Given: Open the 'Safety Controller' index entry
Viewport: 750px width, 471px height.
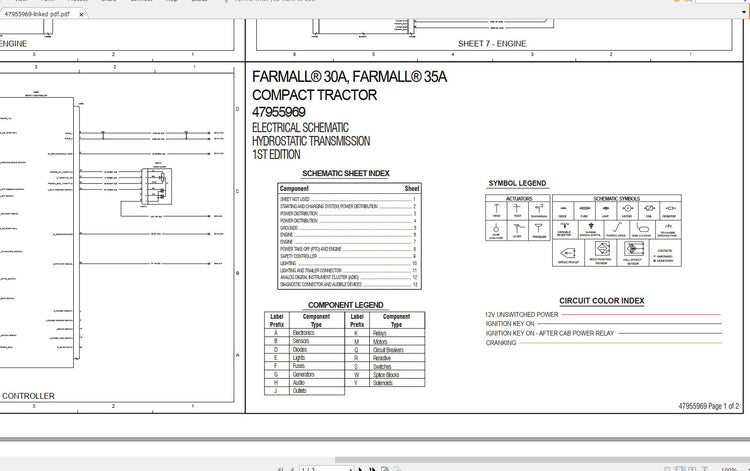Looking at the screenshot, I should click(x=348, y=256).
